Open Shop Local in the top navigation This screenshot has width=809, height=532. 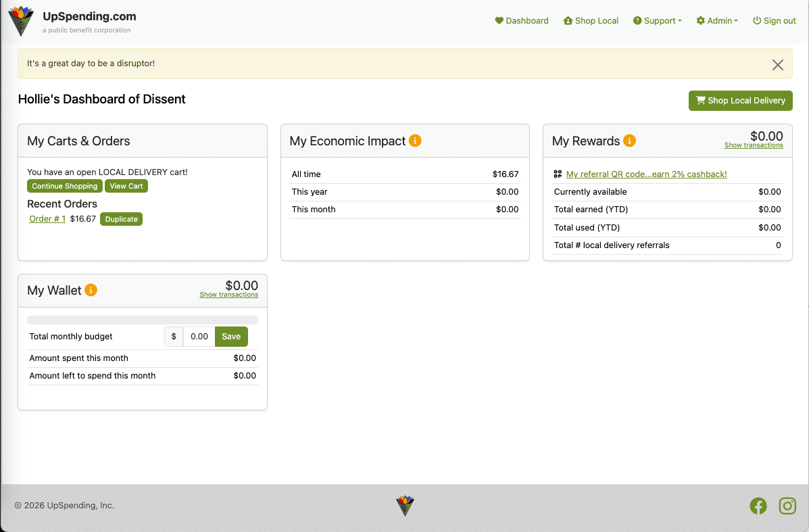[x=591, y=21]
